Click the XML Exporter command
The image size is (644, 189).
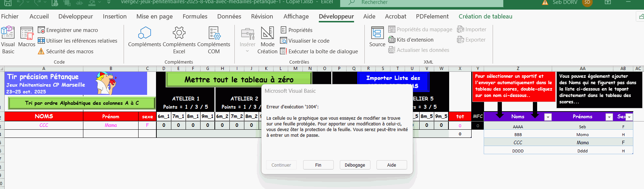pyautogui.click(x=471, y=40)
